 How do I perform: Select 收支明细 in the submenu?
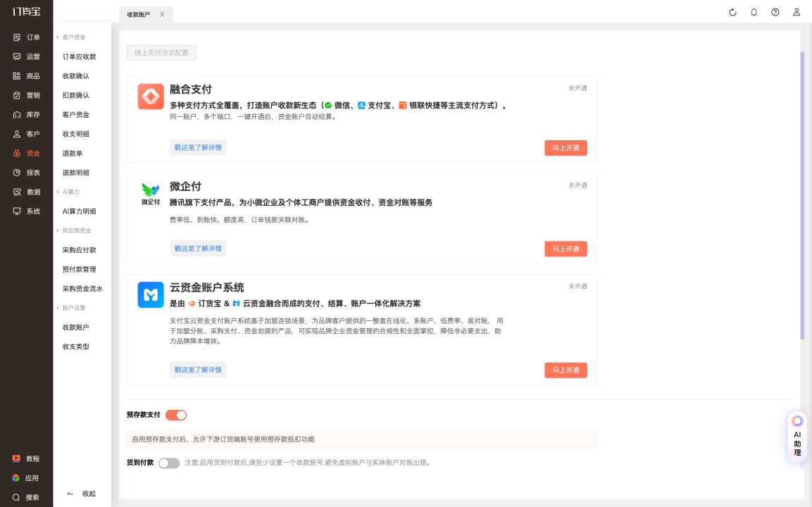coord(76,134)
